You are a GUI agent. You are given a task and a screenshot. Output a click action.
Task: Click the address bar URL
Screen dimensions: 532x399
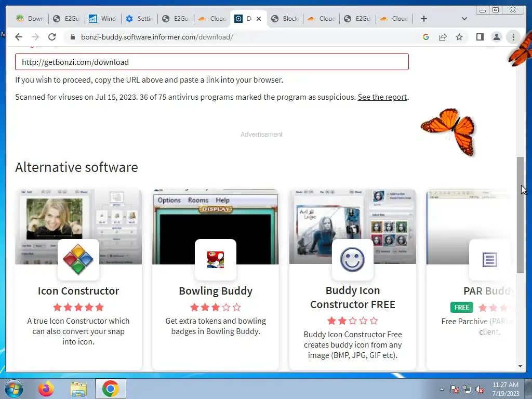coord(157,37)
